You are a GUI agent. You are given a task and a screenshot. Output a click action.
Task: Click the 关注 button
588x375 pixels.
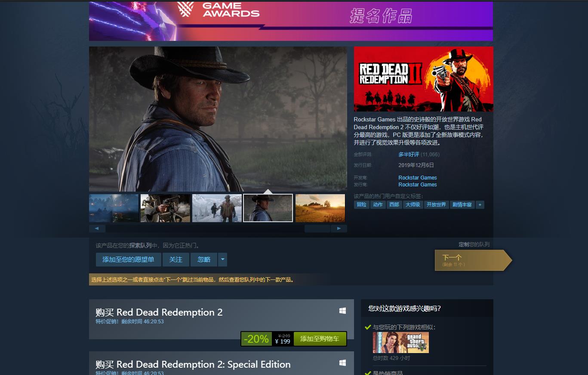[x=176, y=260]
